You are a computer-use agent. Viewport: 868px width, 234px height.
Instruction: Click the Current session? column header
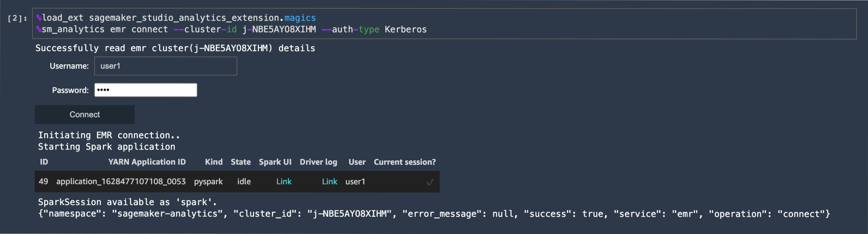coord(405,162)
